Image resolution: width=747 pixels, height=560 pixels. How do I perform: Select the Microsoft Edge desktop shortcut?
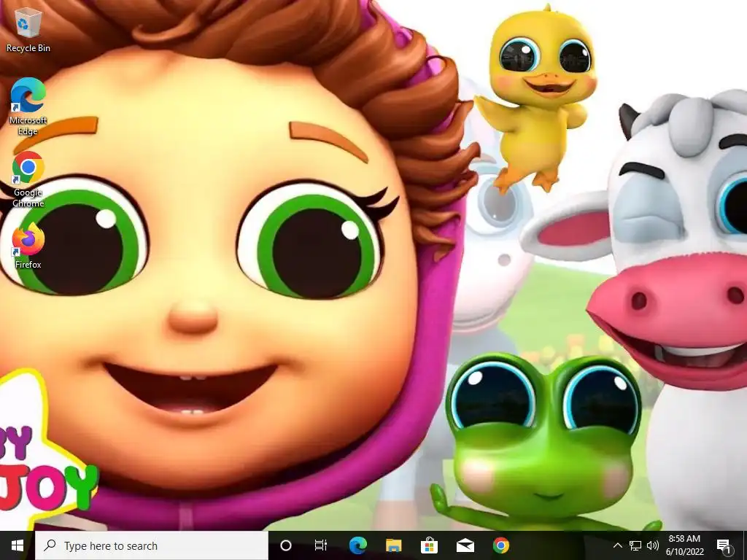(x=28, y=106)
